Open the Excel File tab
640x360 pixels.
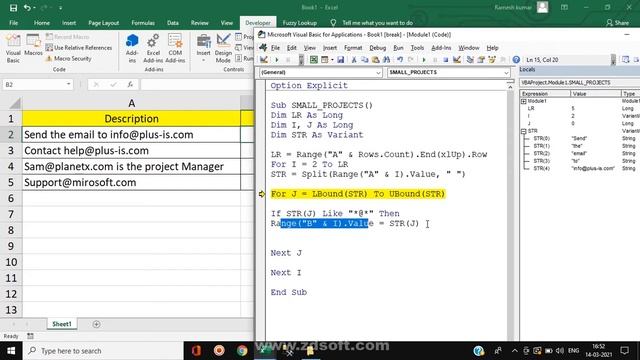(13, 23)
